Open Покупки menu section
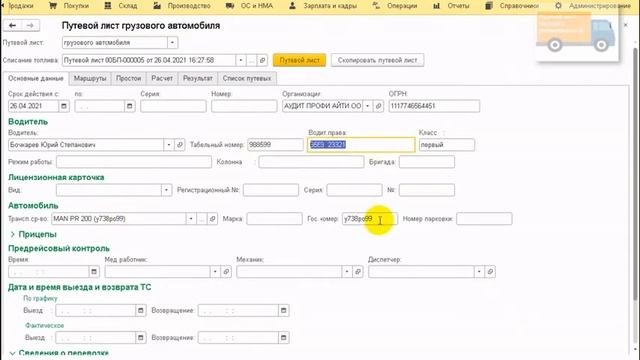Image resolution: width=640 pixels, height=360 pixels. [69, 6]
